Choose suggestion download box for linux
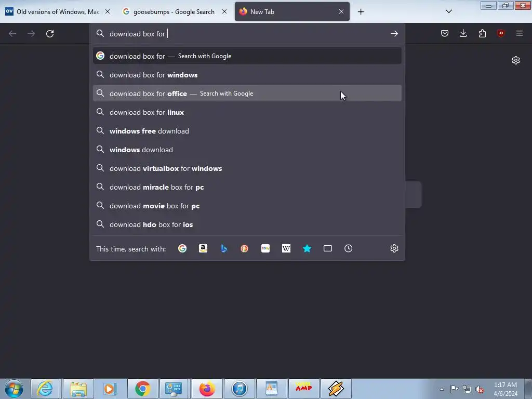The image size is (532, 399). [x=247, y=112]
